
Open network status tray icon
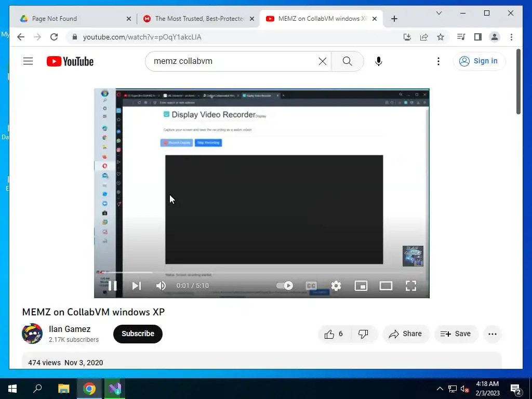453,389
